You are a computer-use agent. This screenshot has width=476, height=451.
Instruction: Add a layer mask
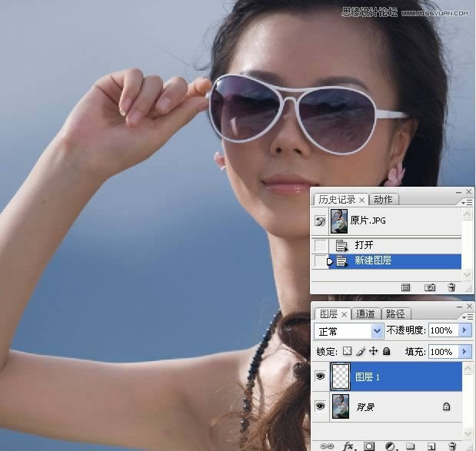(x=368, y=445)
